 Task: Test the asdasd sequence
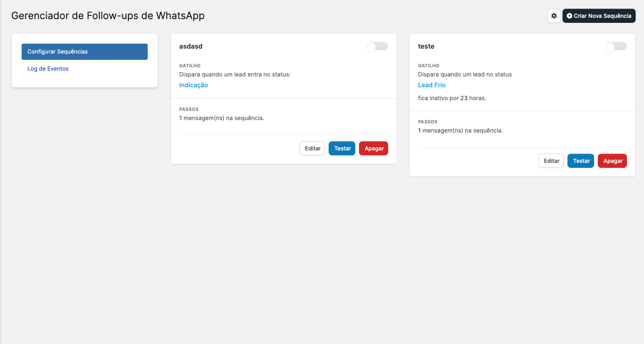click(x=342, y=148)
